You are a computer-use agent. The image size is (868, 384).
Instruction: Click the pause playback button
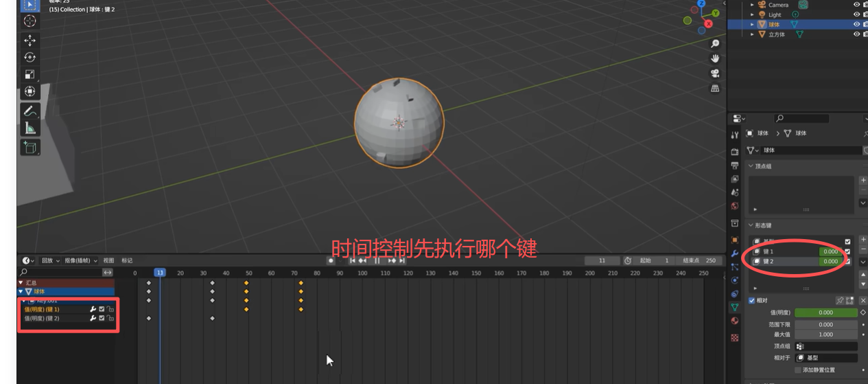(x=377, y=260)
